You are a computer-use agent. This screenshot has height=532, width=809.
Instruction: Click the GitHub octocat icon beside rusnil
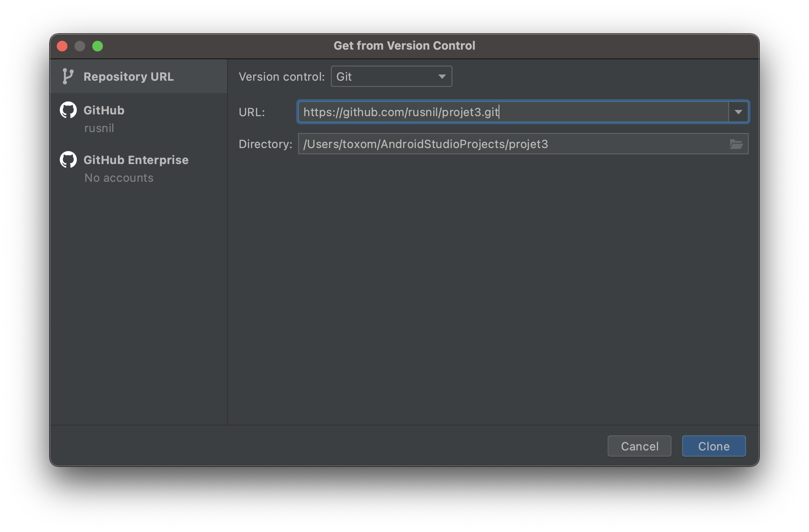68,110
